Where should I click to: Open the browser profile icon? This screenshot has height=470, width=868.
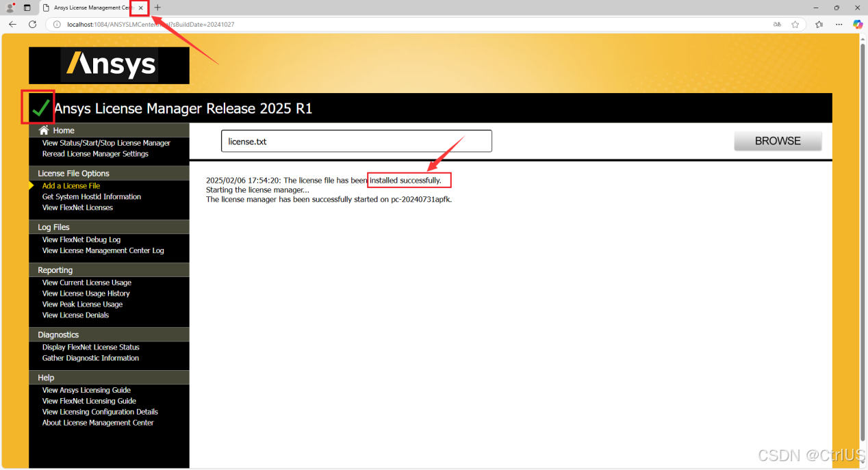pos(10,8)
